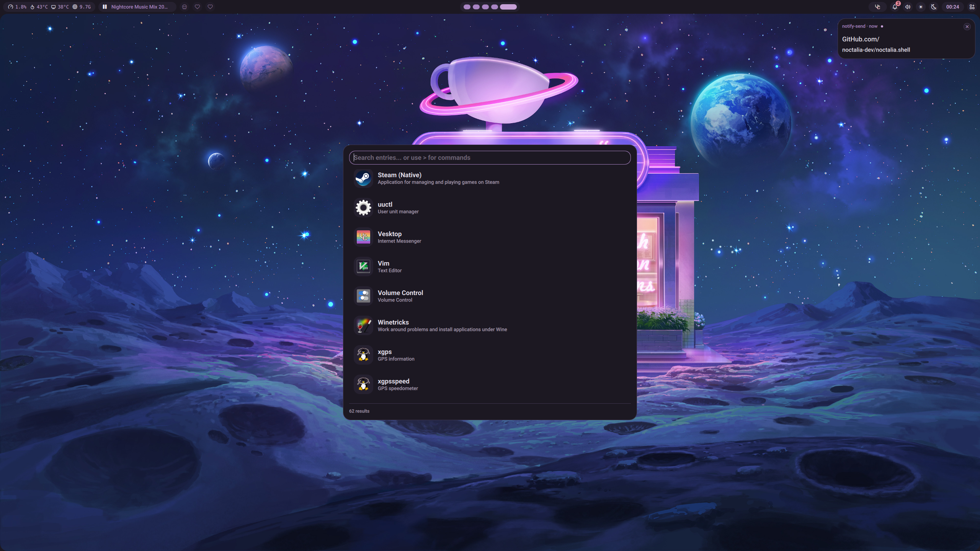The height and width of the screenshot is (551, 980).
Task: Open the clock showing 00:24
Action: point(952,7)
